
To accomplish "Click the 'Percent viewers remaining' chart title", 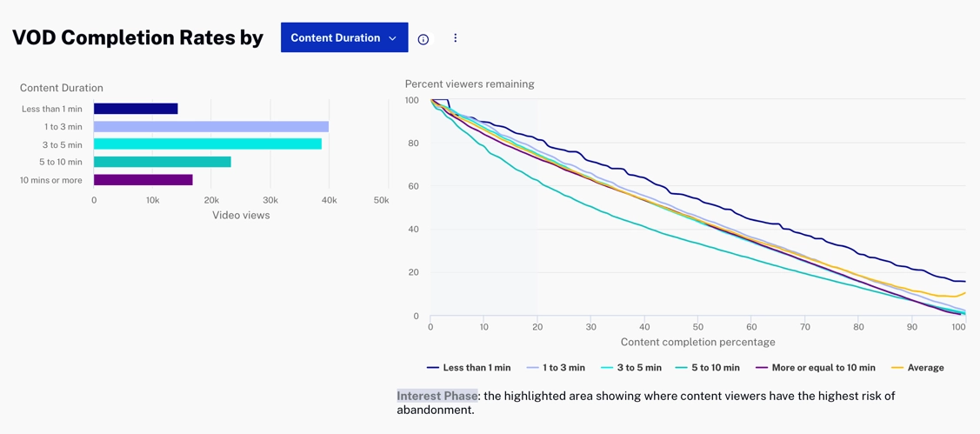I will [470, 84].
